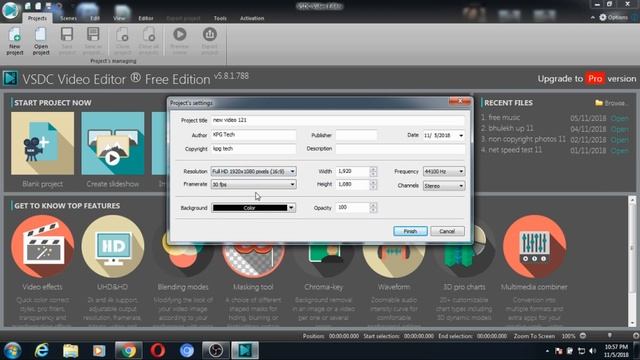Open the Blank project tile
Screen dimensions: 640x360
[x=42, y=143]
